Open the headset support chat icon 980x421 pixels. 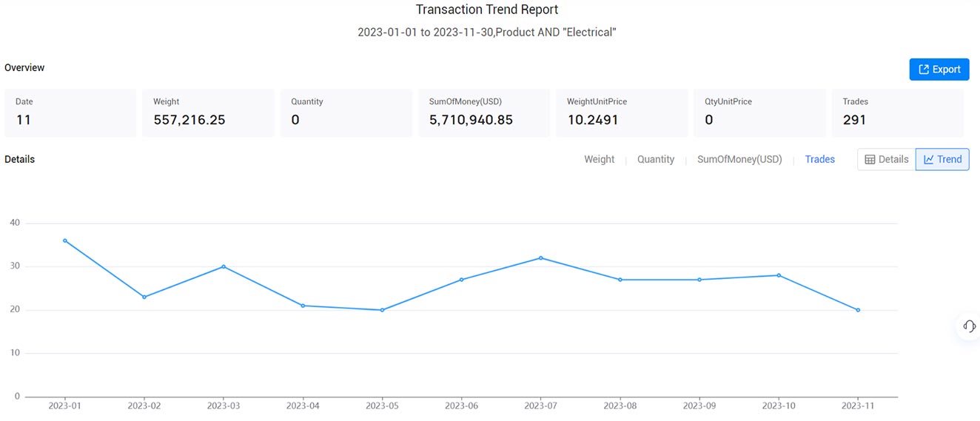[969, 326]
